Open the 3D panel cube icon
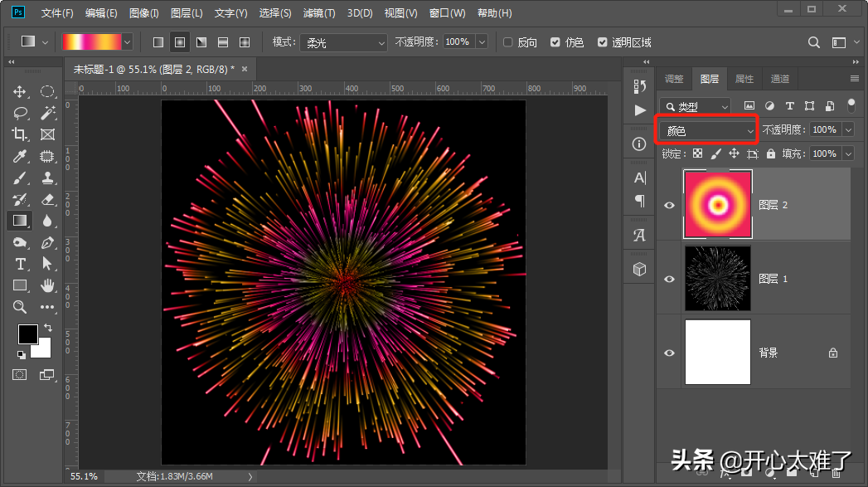This screenshot has height=487, width=868. click(639, 270)
